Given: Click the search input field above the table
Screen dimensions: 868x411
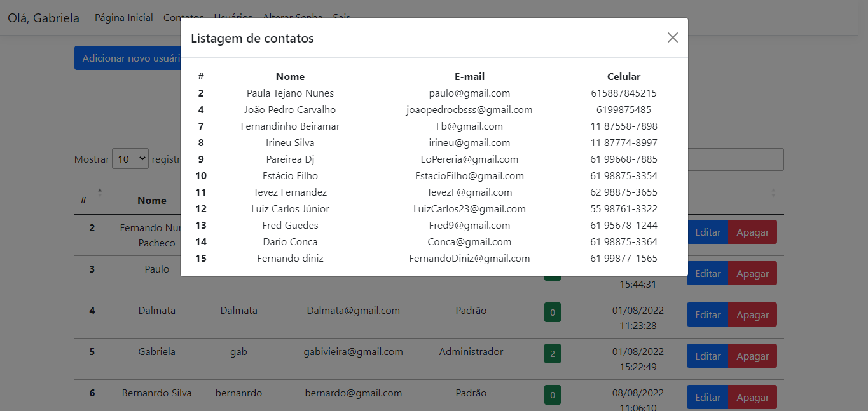Looking at the screenshot, I should click(738, 159).
